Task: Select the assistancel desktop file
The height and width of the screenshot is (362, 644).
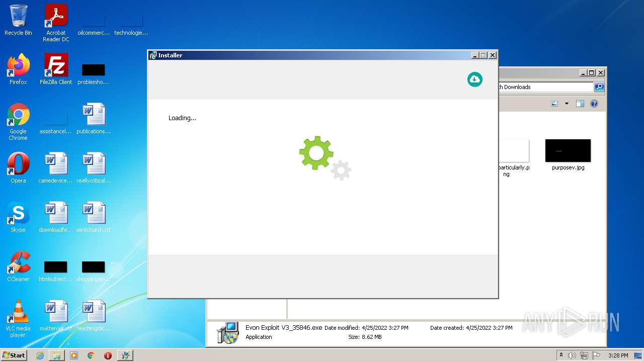Action: [56, 123]
